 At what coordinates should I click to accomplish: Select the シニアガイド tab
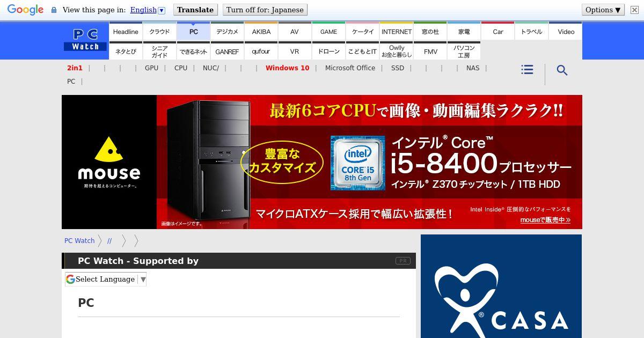coord(159,51)
